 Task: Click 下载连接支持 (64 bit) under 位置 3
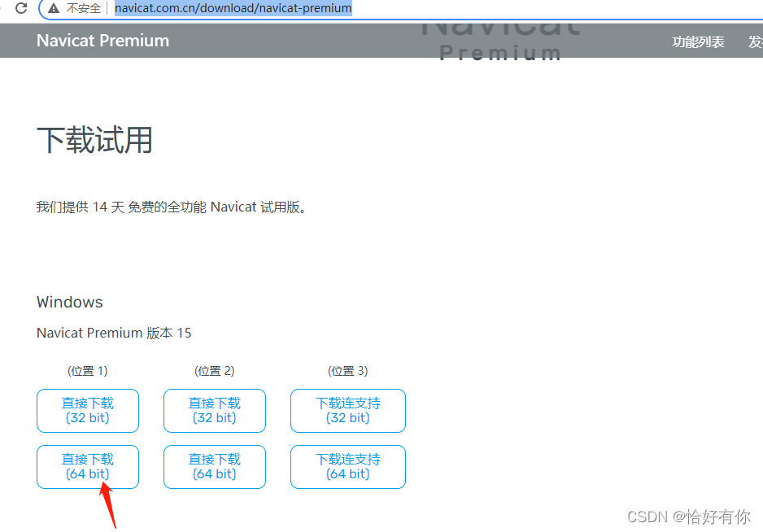point(347,466)
